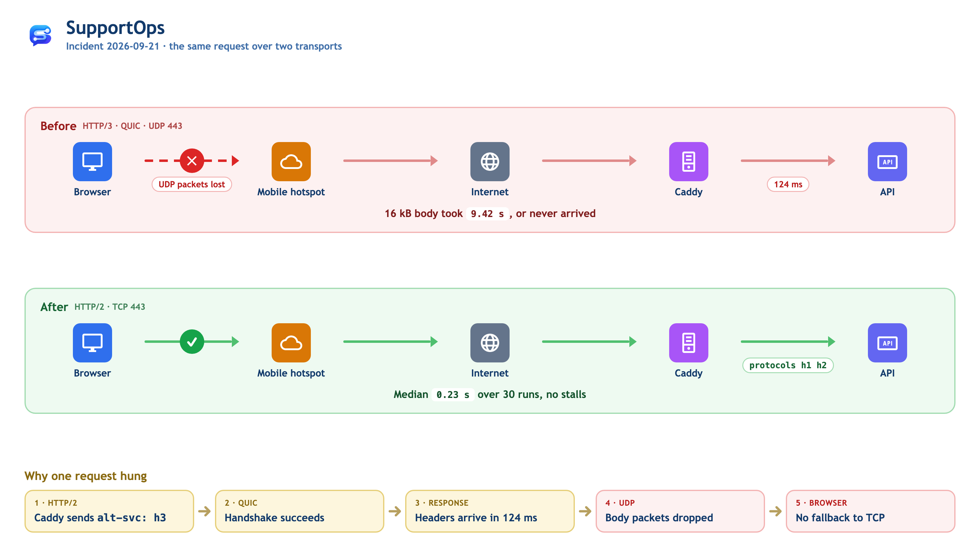This screenshot has width=980, height=551.
Task: Click 'HTTP/2 · TCP 443' transport label
Action: [110, 307]
